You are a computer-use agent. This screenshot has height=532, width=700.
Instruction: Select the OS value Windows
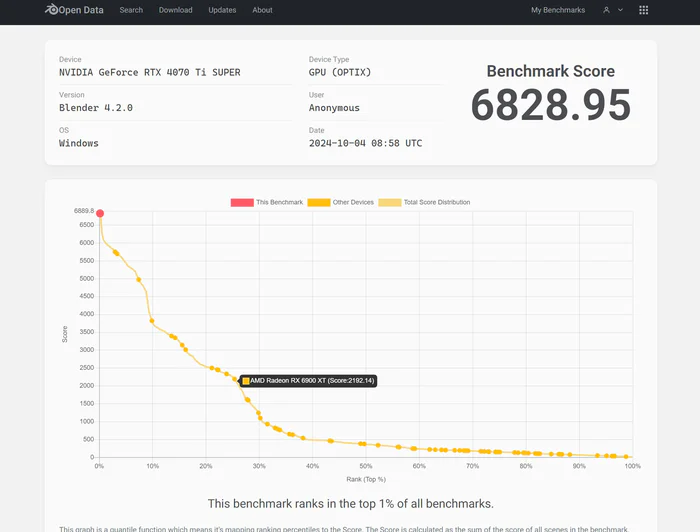[x=79, y=143]
